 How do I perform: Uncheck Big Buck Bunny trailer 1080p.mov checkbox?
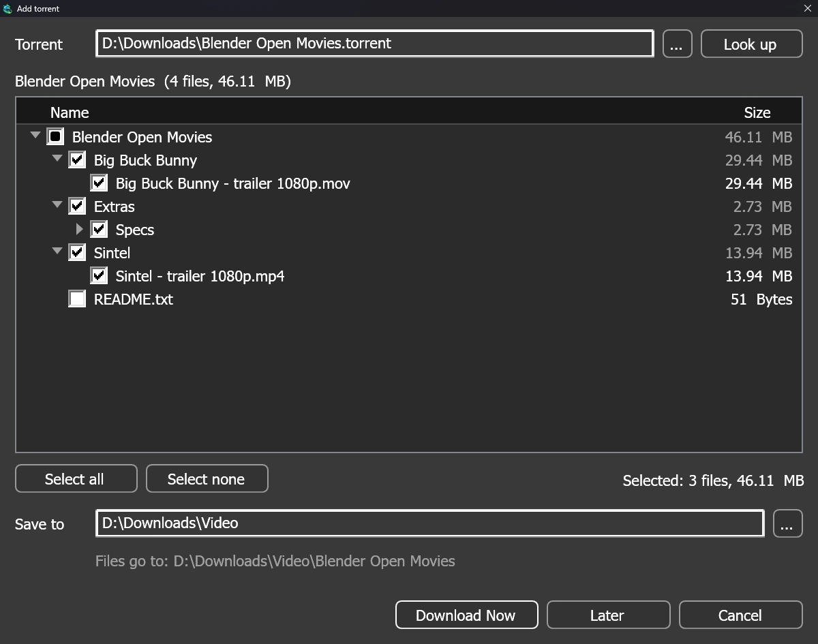point(99,183)
